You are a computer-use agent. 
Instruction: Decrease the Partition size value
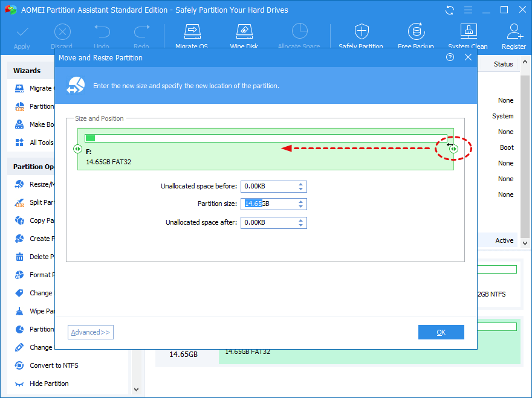(x=301, y=207)
